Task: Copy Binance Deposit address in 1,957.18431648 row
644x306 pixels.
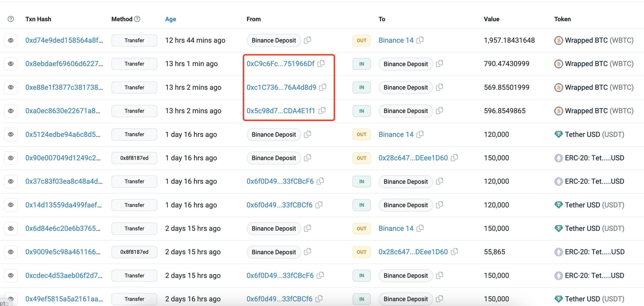Action: (x=307, y=40)
